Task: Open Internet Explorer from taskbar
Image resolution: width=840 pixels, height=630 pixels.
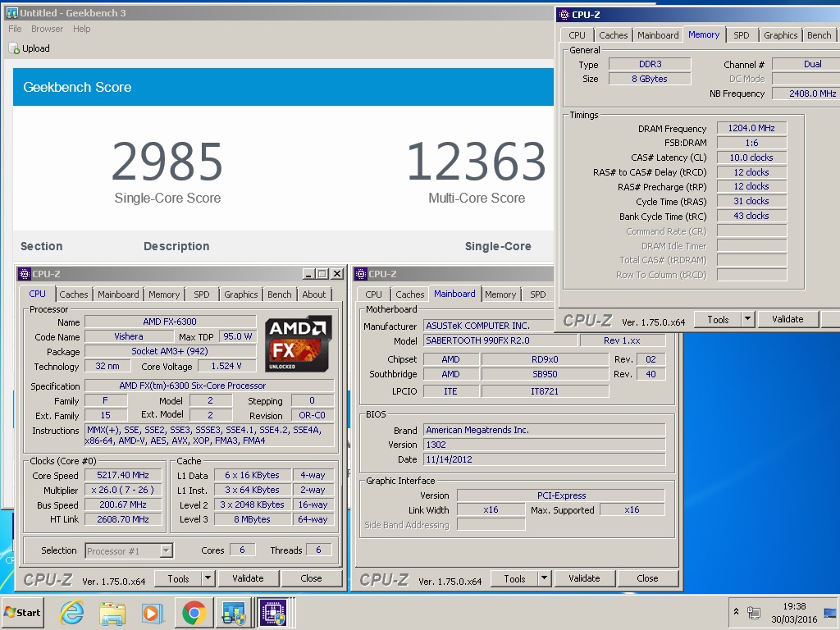Action: pos(72,612)
